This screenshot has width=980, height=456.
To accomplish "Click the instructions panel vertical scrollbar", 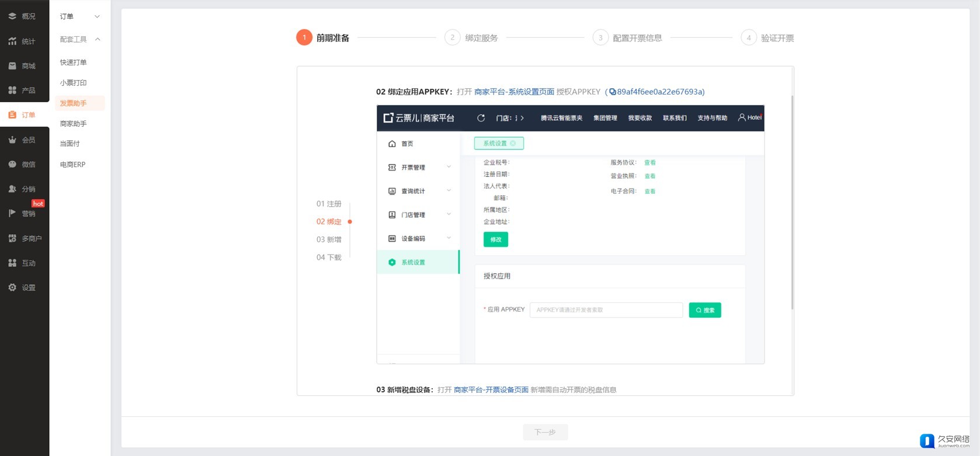I will [x=792, y=201].
